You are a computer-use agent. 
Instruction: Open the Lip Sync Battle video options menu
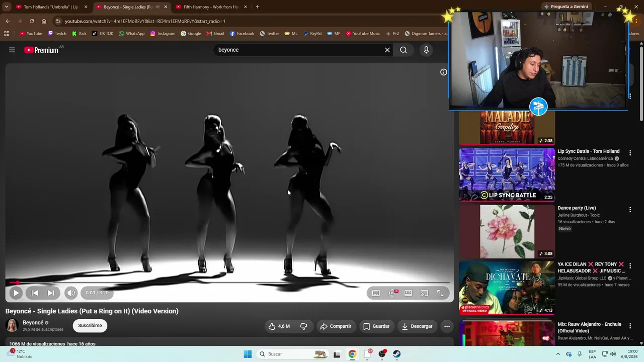point(630,153)
